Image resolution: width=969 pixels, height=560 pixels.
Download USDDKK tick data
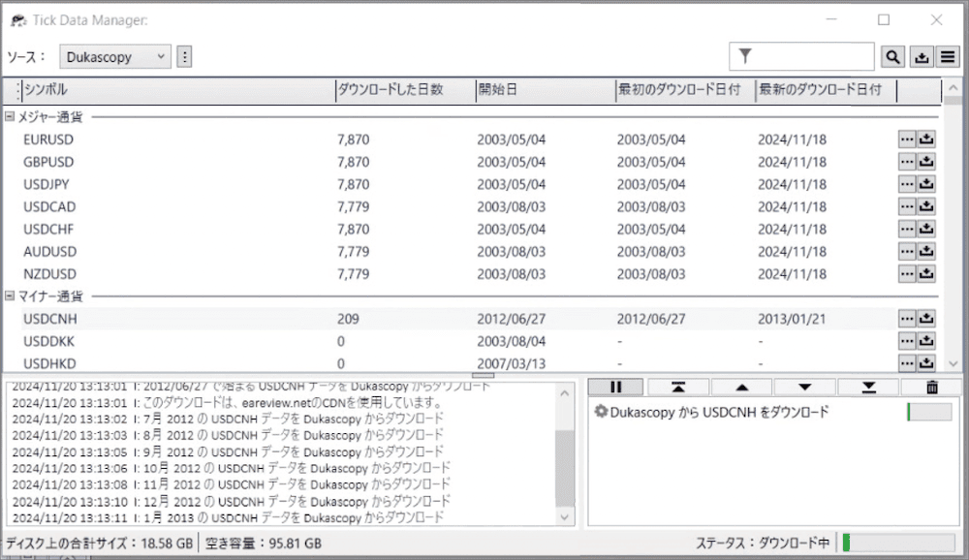(925, 341)
